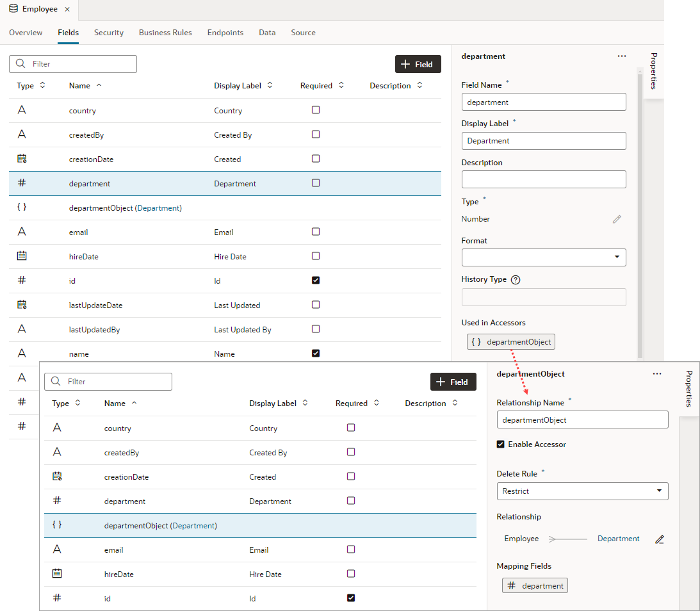Click the top Filter search field
700x611 pixels.
pyautogui.click(x=73, y=64)
